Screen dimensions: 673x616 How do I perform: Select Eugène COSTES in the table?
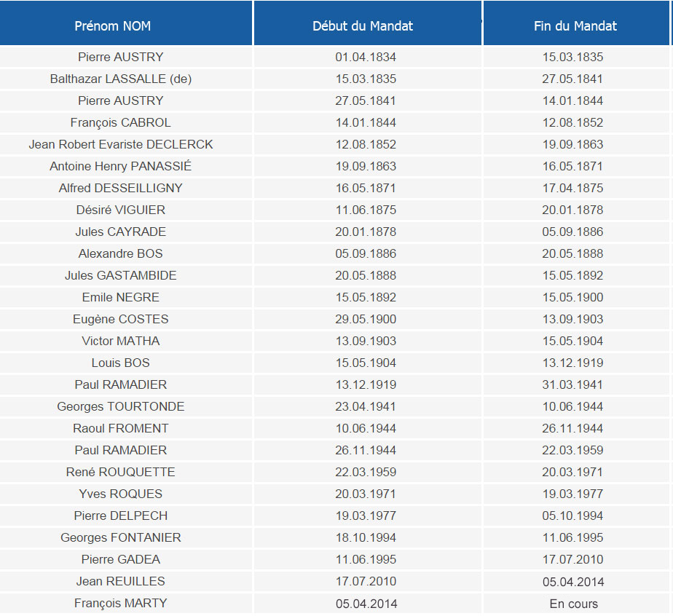tap(121, 319)
